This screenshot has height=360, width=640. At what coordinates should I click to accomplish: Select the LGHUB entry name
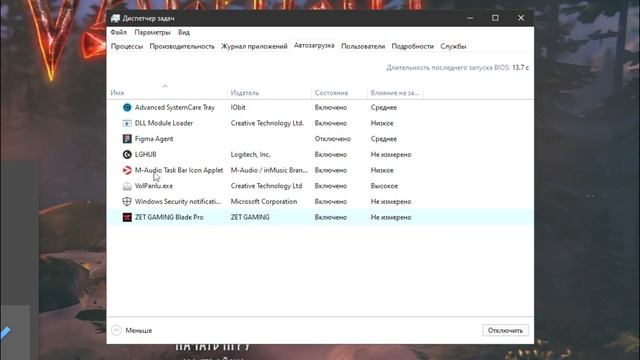point(145,154)
